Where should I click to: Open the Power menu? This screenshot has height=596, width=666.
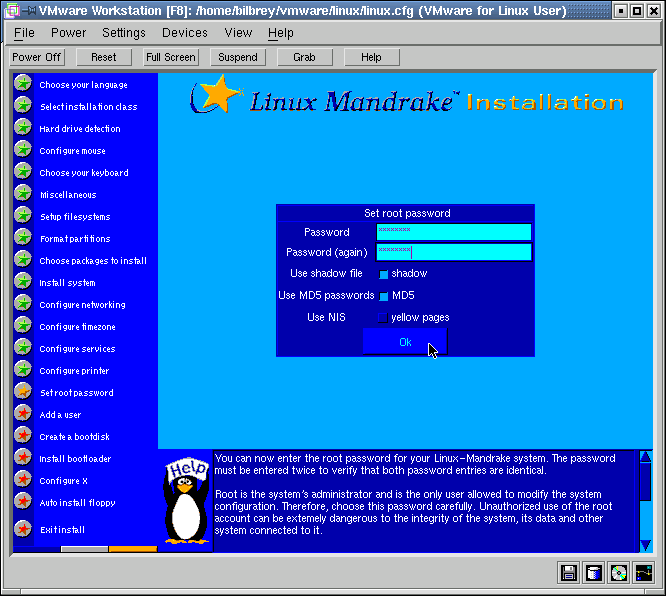(69, 33)
